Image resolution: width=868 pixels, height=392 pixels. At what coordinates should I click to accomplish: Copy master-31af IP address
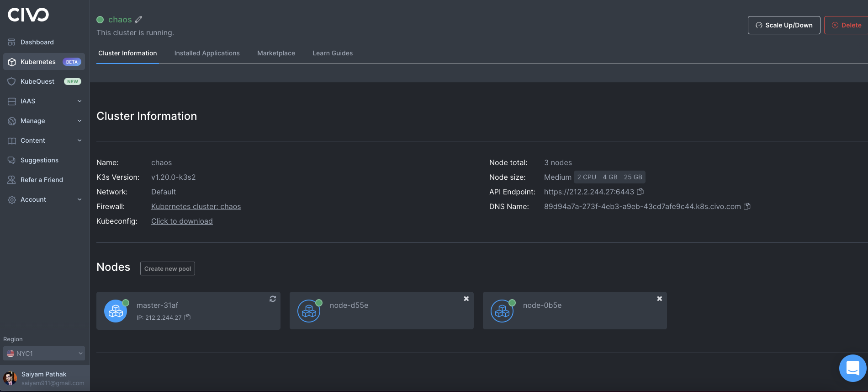187,317
